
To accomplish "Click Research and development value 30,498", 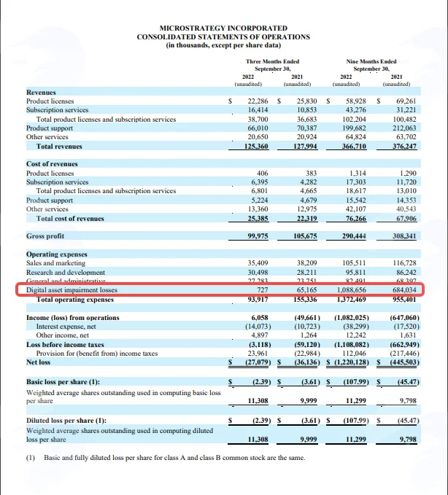I will (258, 273).
